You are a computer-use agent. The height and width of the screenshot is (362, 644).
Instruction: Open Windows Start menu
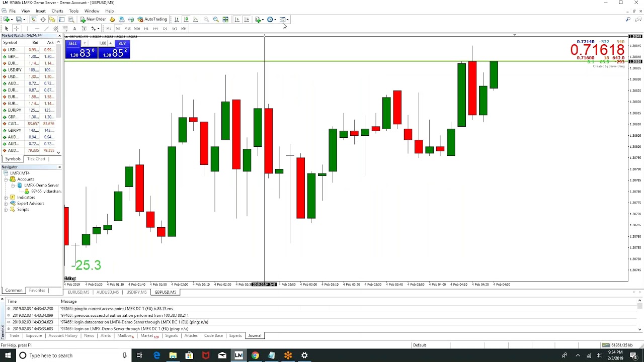pyautogui.click(x=8, y=355)
